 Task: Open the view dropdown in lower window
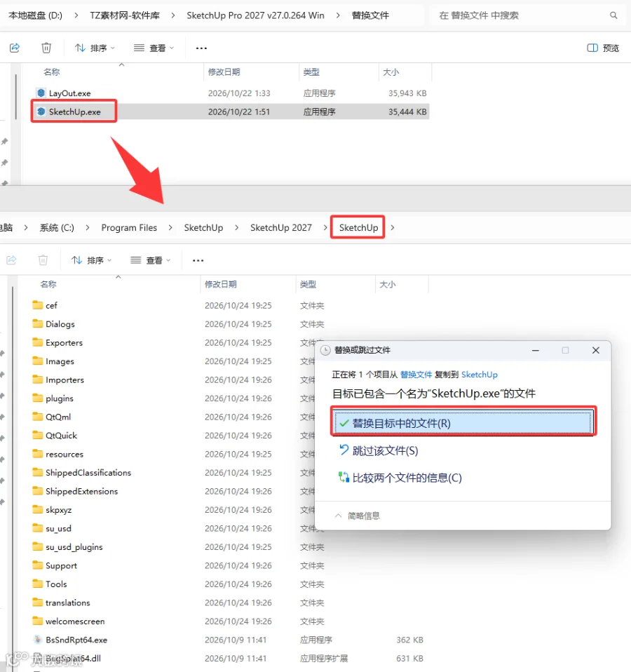[150, 260]
